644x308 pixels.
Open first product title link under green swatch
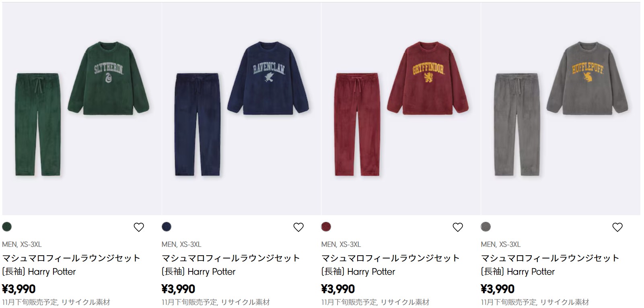[71, 265]
